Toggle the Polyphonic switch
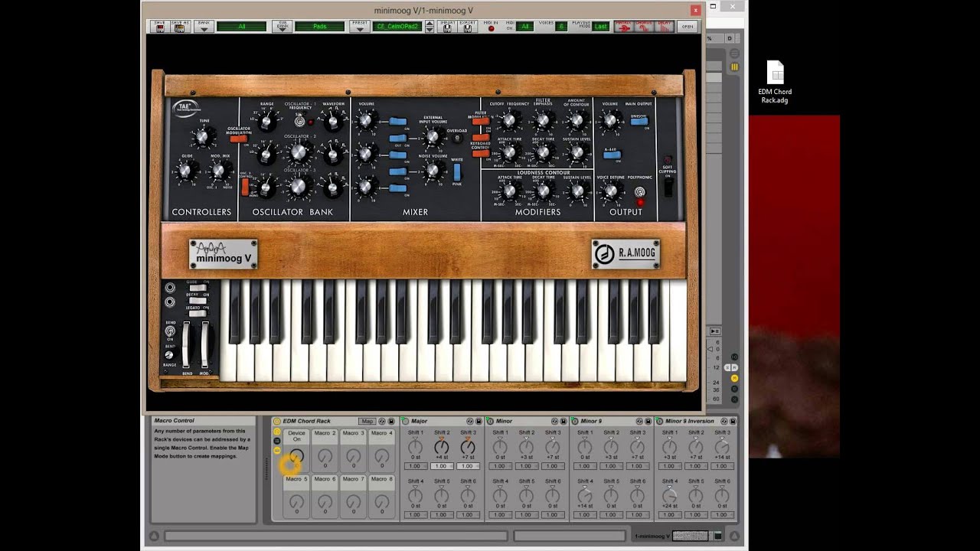The height and width of the screenshot is (551, 980). (640, 191)
